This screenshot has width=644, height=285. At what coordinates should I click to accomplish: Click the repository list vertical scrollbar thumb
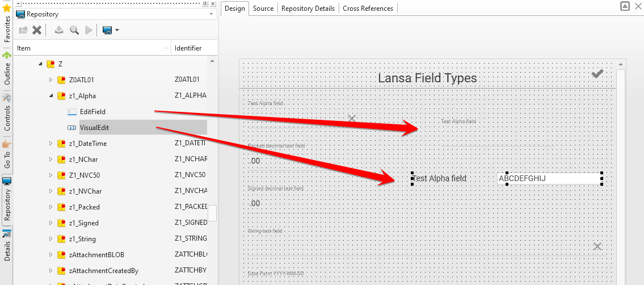click(212, 213)
